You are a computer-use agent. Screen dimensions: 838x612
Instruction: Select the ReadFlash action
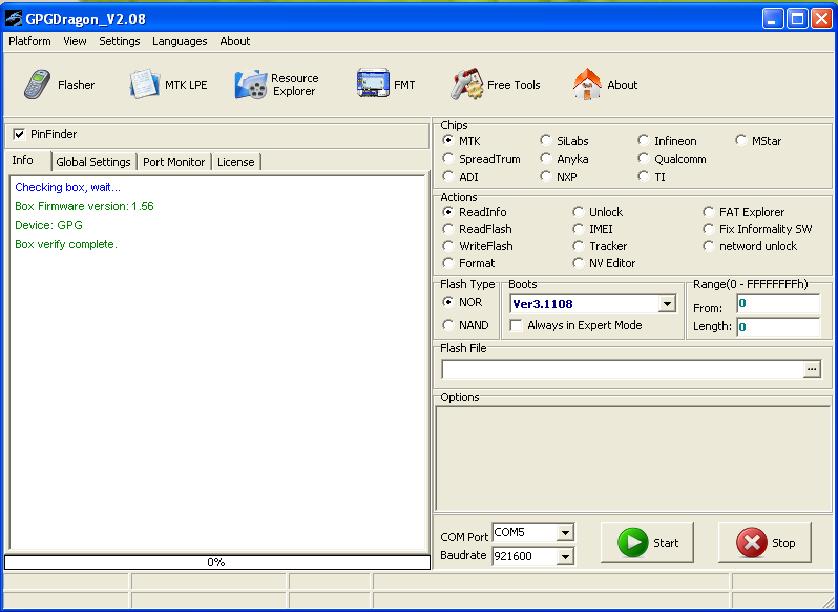(x=448, y=229)
